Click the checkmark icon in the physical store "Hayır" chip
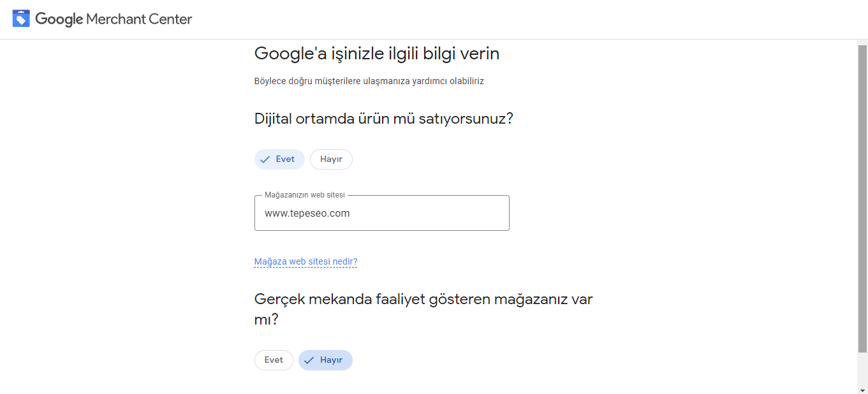 [x=309, y=360]
